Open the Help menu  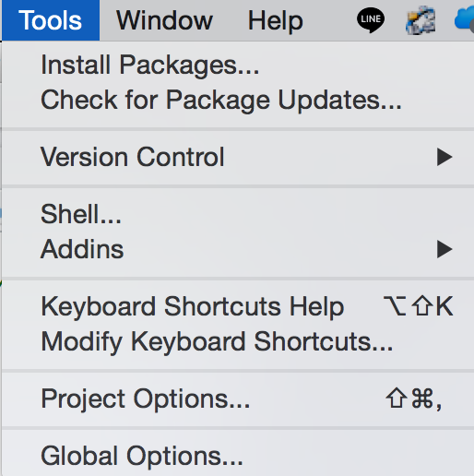click(276, 20)
